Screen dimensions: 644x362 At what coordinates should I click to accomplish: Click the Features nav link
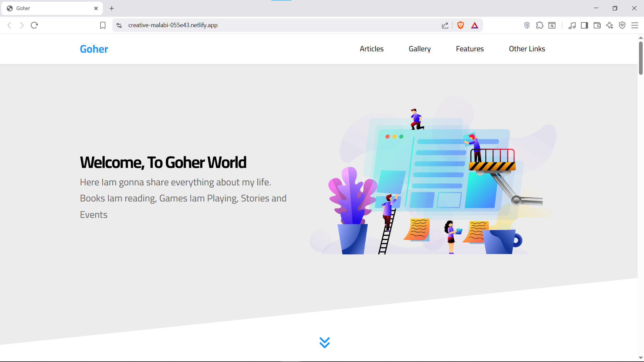tap(470, 49)
